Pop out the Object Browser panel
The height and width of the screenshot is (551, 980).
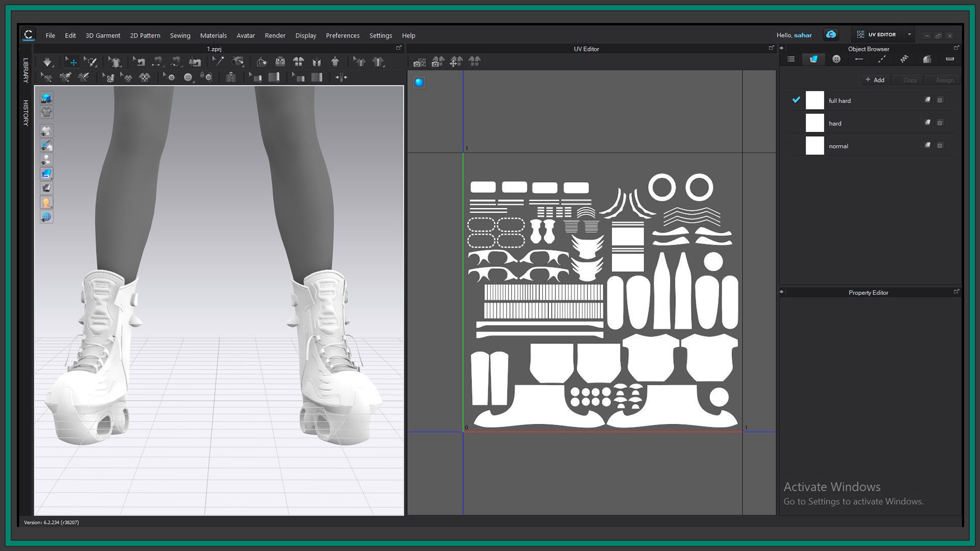956,48
